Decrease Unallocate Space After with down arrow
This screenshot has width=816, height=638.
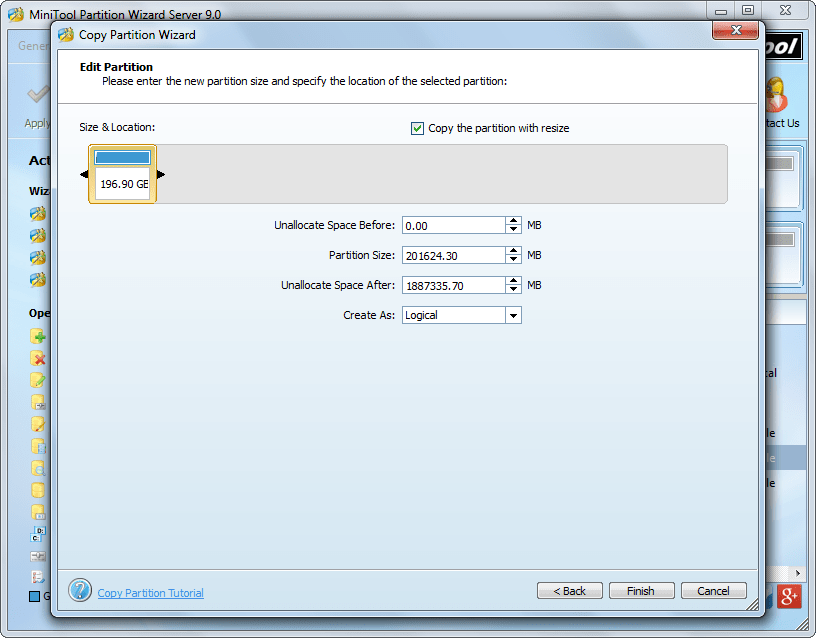point(512,289)
